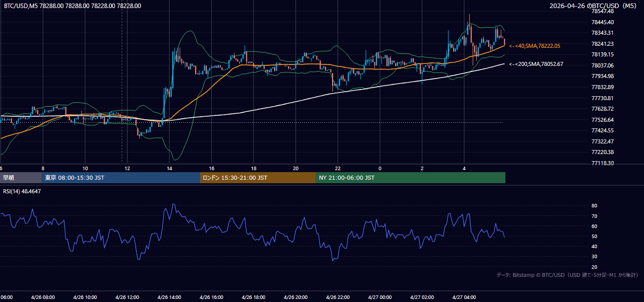Screen dimensions: 644x302
Task: Click the 東京 08:00-15:30 JST session bar
Action: (121, 178)
